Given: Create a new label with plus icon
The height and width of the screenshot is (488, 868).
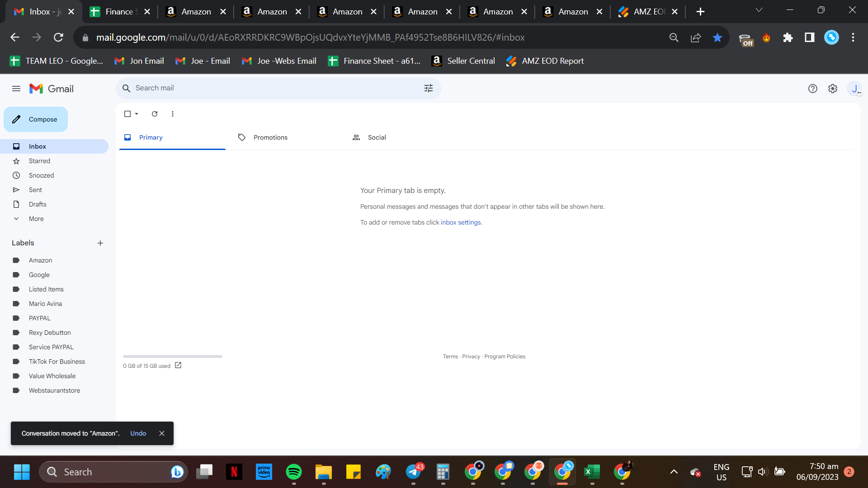Looking at the screenshot, I should (x=100, y=243).
